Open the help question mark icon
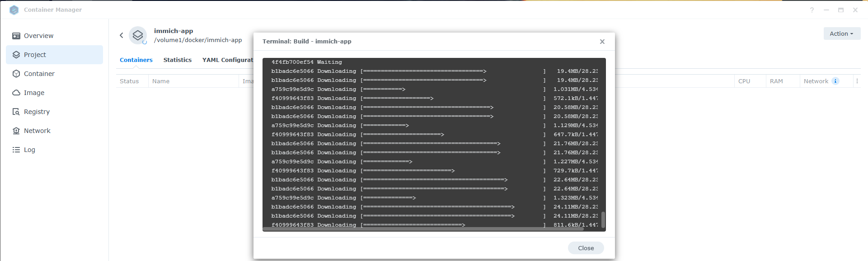The width and height of the screenshot is (868, 261). click(x=812, y=10)
